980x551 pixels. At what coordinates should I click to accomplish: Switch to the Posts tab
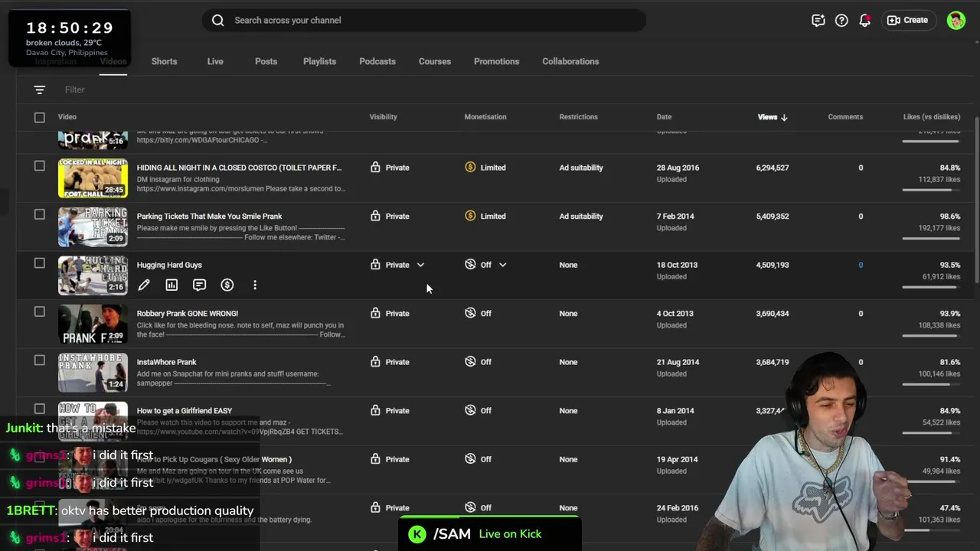pyautogui.click(x=266, y=61)
